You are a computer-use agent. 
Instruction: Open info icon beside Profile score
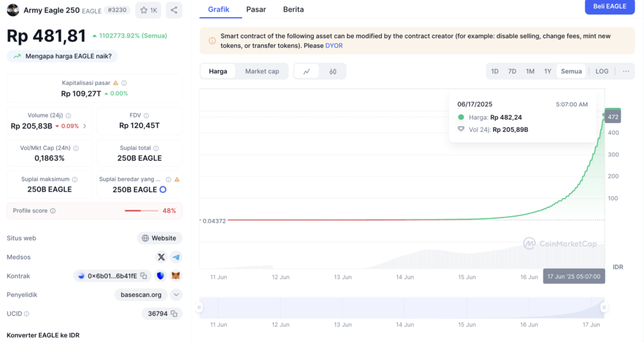point(53,211)
